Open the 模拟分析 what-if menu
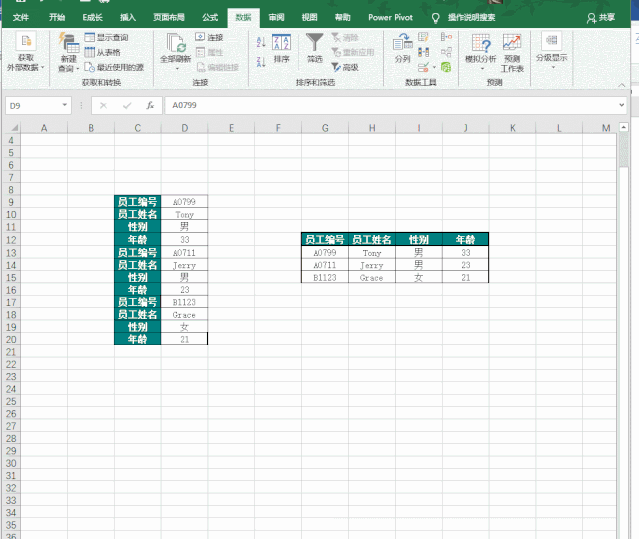The width and height of the screenshot is (639, 539). (481, 52)
